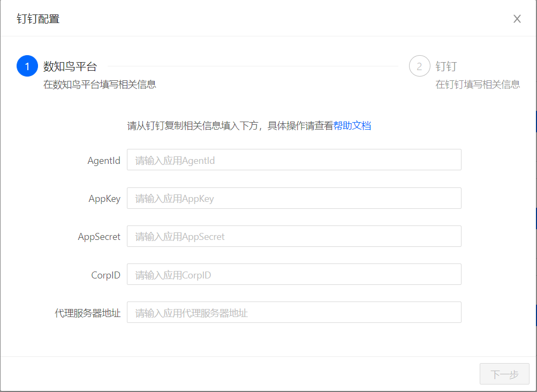Focus the AgentId input field
This screenshot has width=537, height=392.
(x=294, y=160)
